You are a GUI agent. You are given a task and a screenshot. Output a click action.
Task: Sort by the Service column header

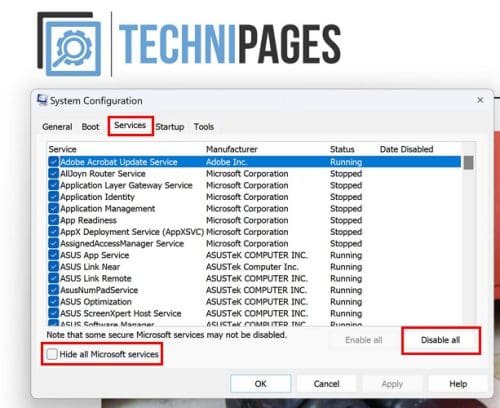(63, 149)
